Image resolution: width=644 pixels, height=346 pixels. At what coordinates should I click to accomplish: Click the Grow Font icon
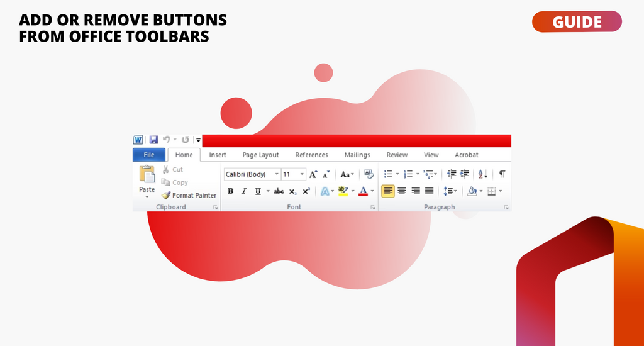[x=313, y=174]
